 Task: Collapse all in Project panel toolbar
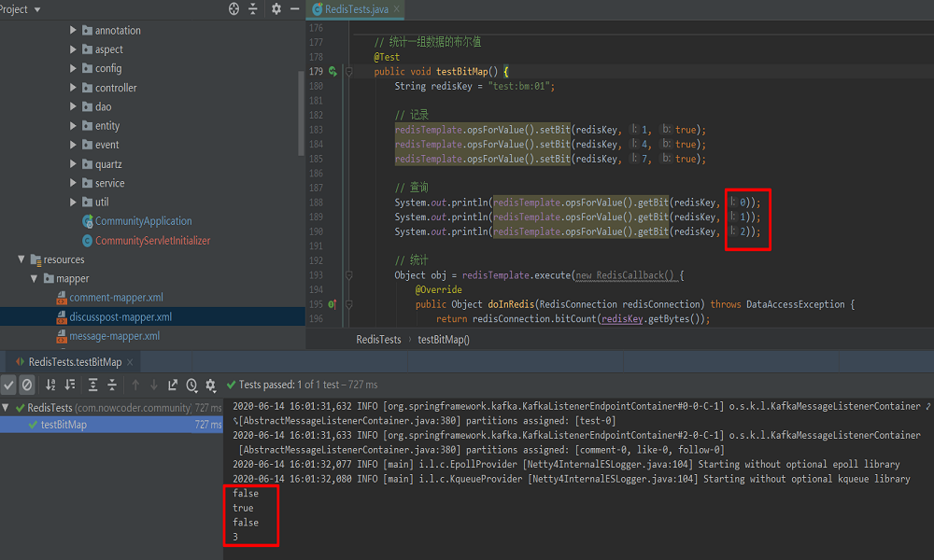click(x=252, y=9)
